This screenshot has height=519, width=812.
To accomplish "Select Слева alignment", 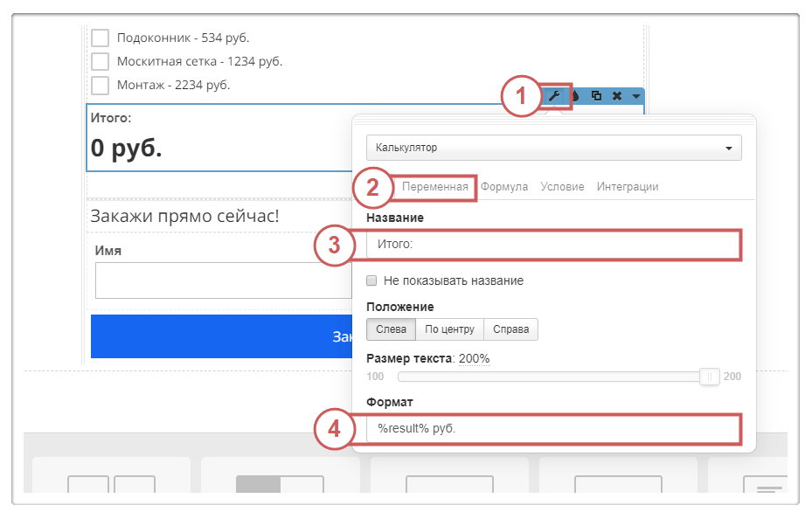I will pos(391,329).
